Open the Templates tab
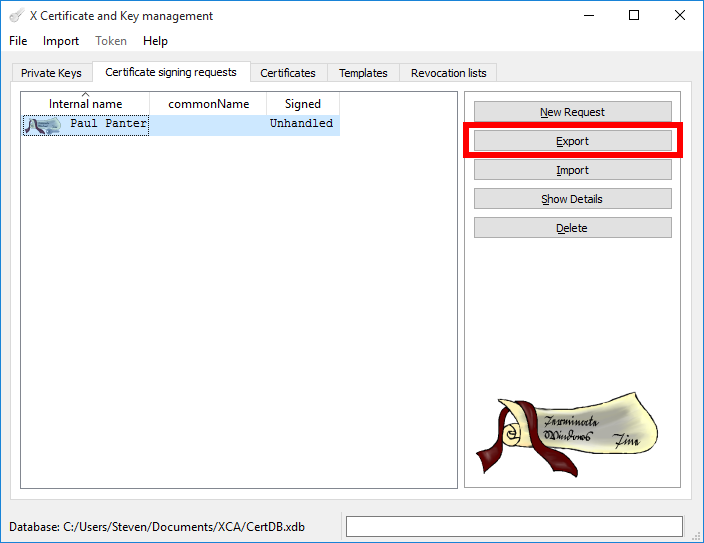The height and width of the screenshot is (543, 704). point(363,73)
